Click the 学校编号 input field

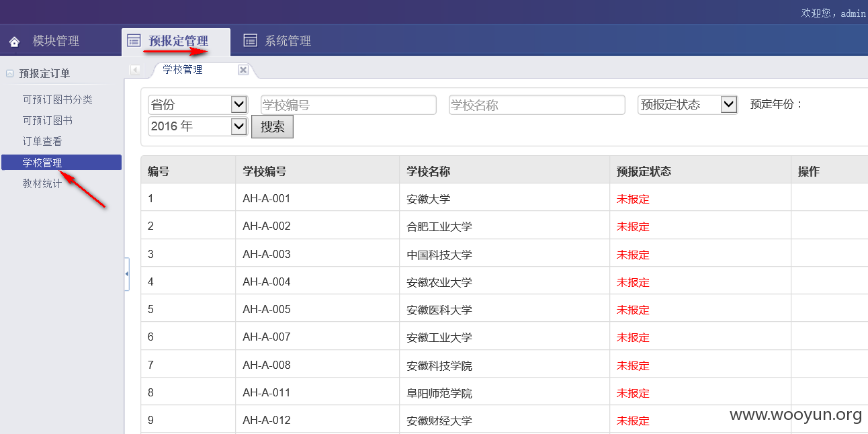348,105
